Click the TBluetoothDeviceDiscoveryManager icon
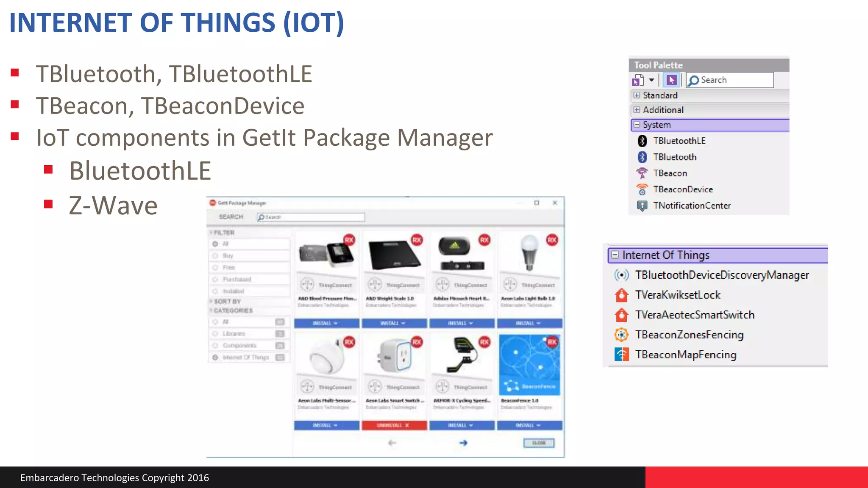Screen dimensions: 868x488 click(x=622, y=275)
